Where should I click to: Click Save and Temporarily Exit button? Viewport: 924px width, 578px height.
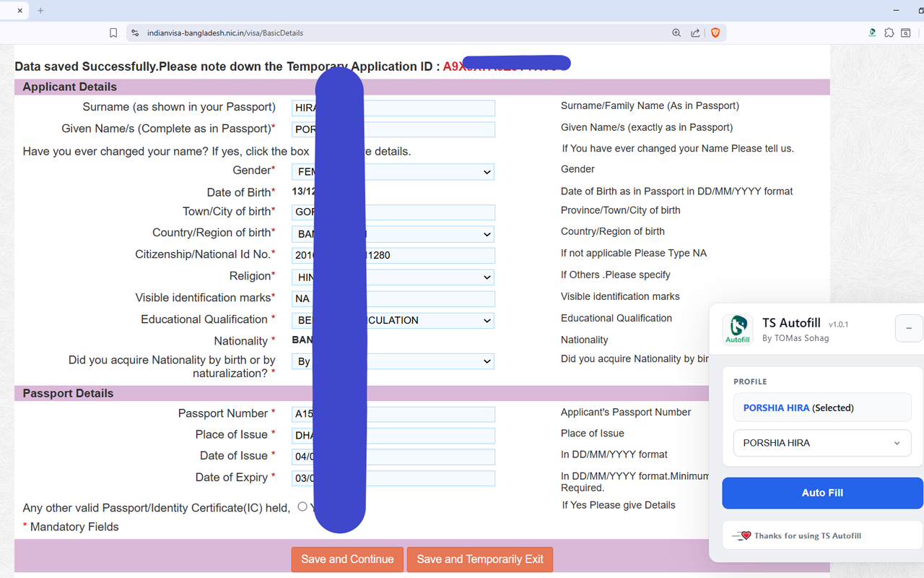tap(480, 559)
